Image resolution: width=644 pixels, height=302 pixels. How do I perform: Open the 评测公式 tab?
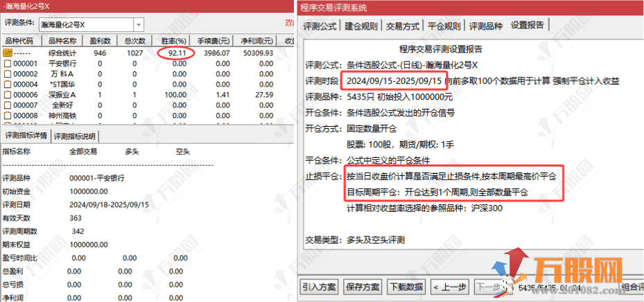tap(320, 26)
